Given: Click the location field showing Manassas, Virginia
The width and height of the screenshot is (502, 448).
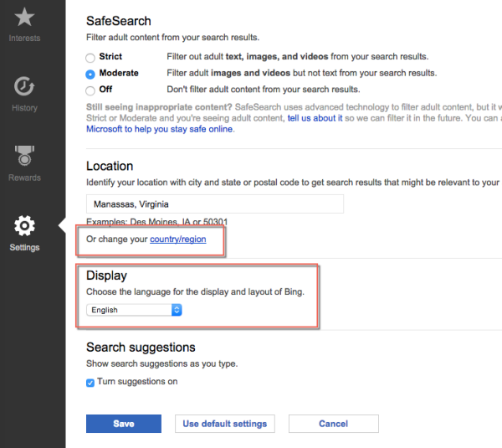Looking at the screenshot, I should click(214, 204).
